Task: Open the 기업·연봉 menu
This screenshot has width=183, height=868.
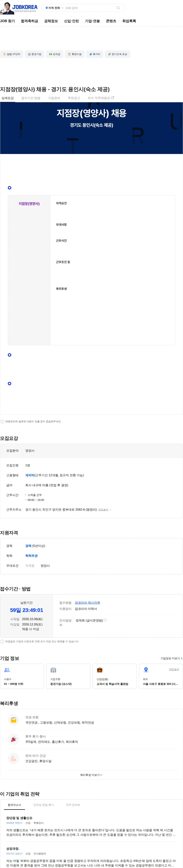Action: [92, 21]
